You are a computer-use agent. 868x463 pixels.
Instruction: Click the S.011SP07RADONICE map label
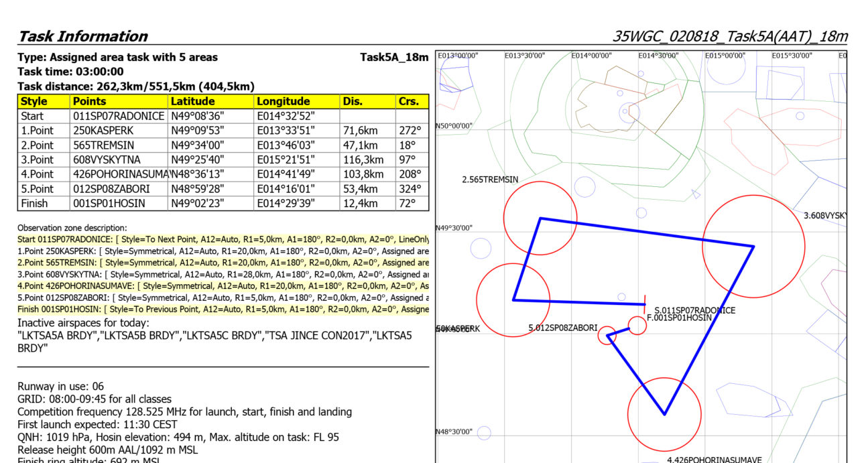pos(694,310)
